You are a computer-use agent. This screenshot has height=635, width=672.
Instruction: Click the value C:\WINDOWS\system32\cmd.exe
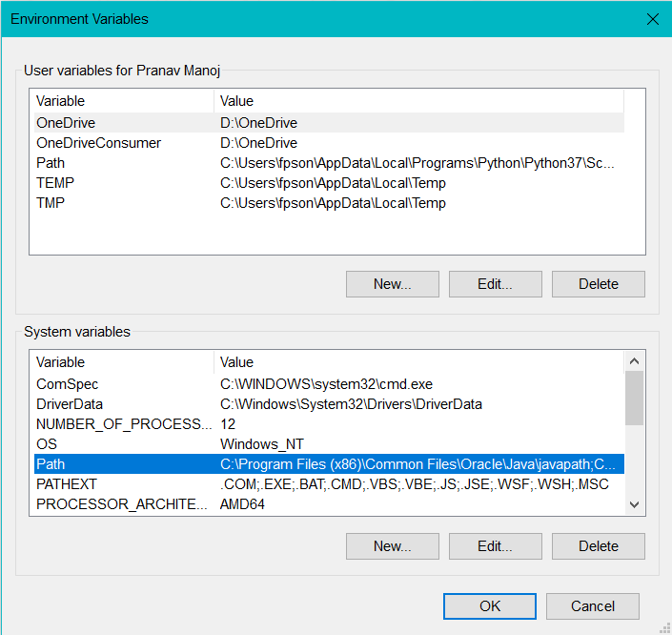tap(326, 384)
